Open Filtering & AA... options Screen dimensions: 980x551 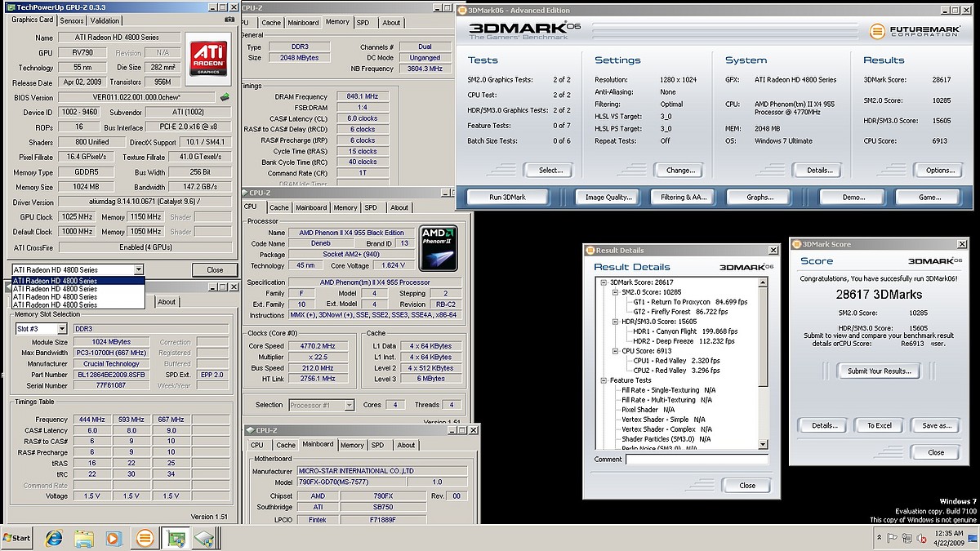pos(683,197)
